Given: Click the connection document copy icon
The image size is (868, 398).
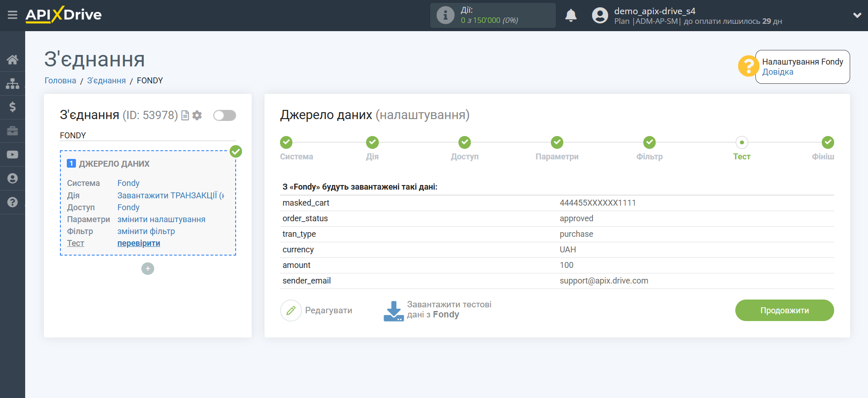Looking at the screenshot, I should [185, 115].
